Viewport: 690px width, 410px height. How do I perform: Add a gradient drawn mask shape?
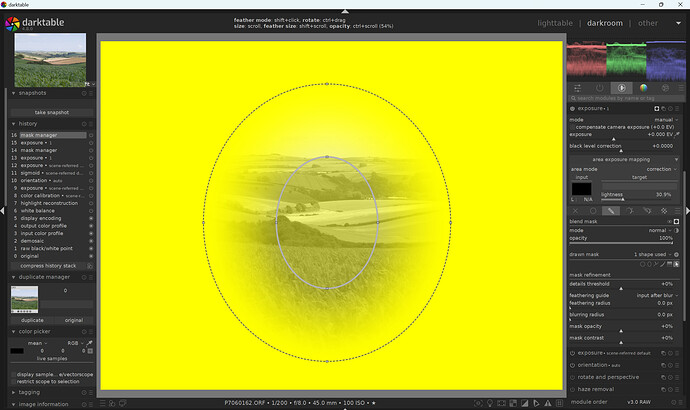point(669,264)
